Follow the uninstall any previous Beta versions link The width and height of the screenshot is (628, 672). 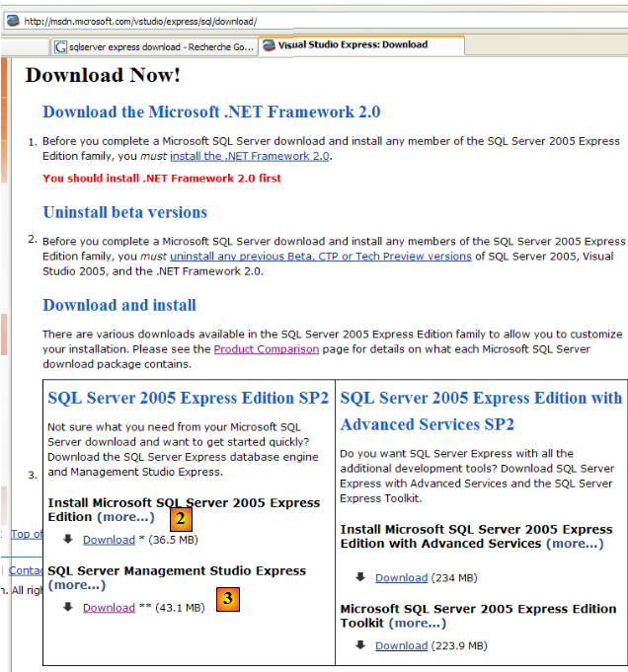click(x=320, y=256)
